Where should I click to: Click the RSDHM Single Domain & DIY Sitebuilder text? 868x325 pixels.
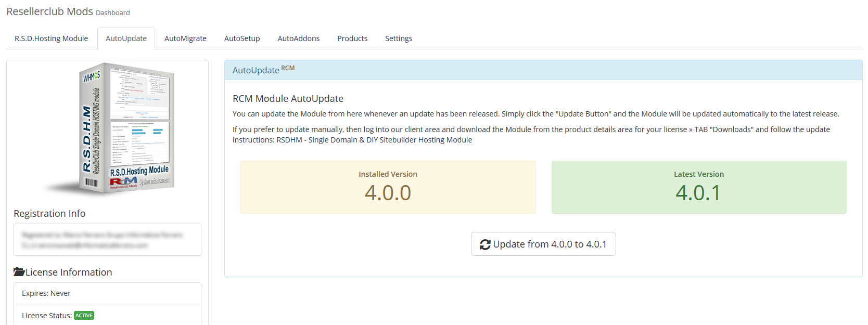374,140
